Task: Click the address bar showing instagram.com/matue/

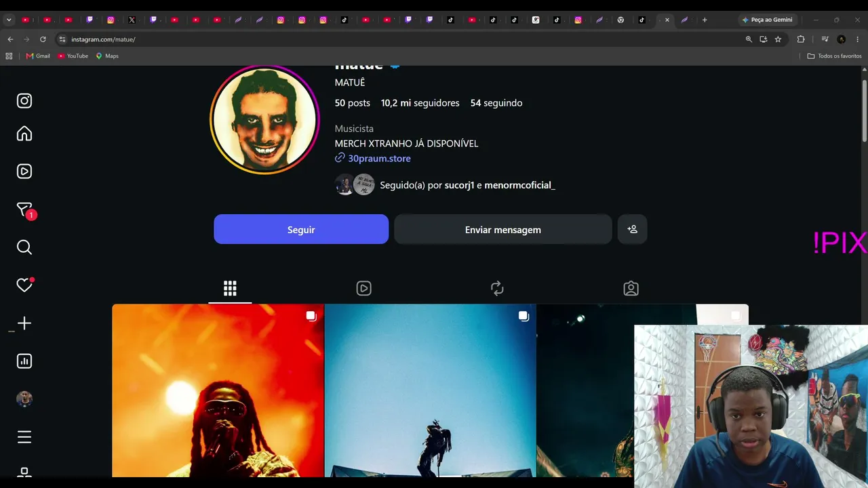Action: [400, 39]
